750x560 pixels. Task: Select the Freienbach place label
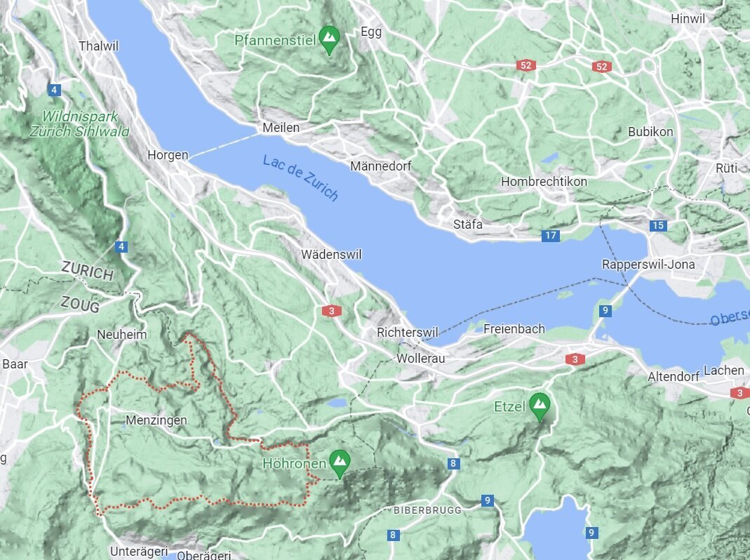click(514, 329)
